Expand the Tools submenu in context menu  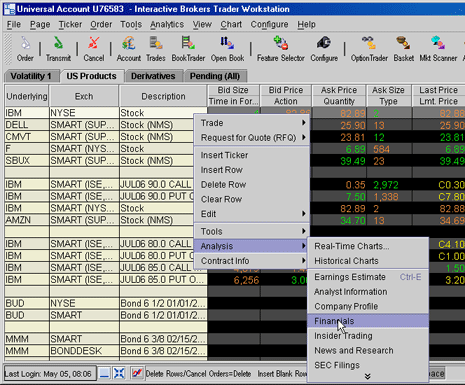(252, 231)
